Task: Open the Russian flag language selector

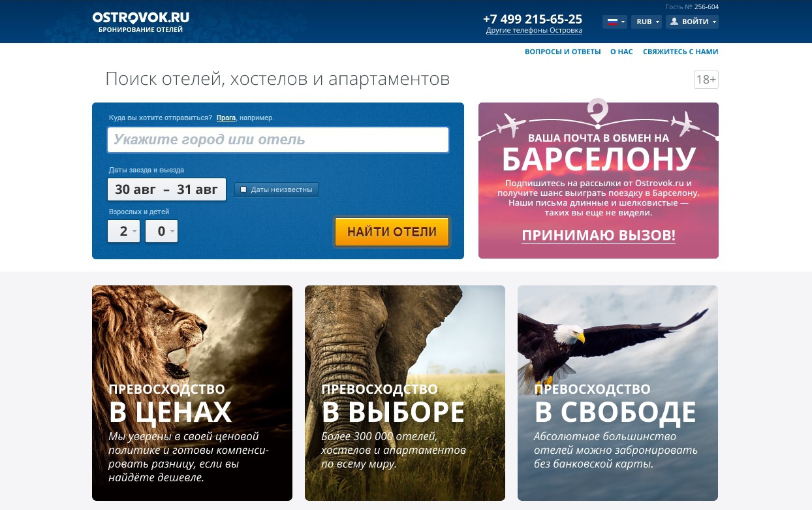Action: pos(615,22)
